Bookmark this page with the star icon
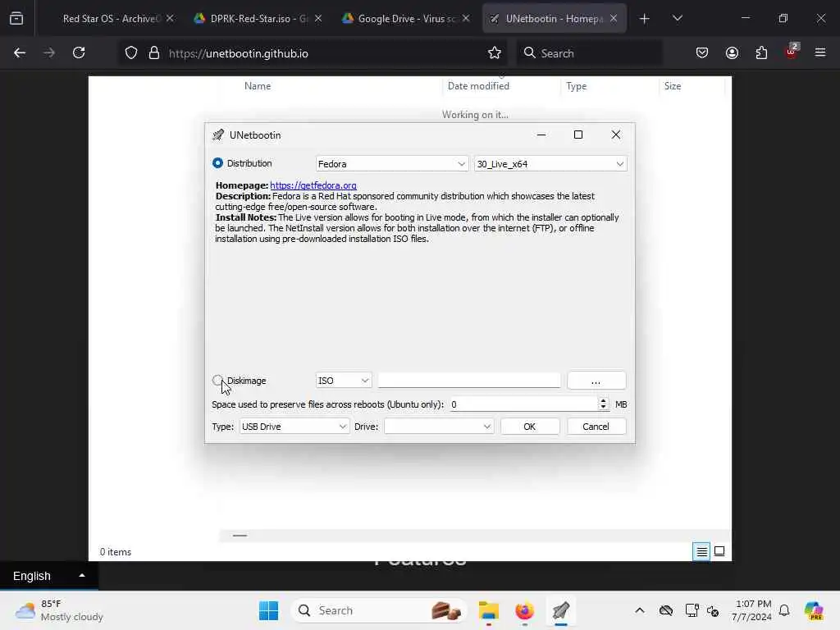 [495, 53]
